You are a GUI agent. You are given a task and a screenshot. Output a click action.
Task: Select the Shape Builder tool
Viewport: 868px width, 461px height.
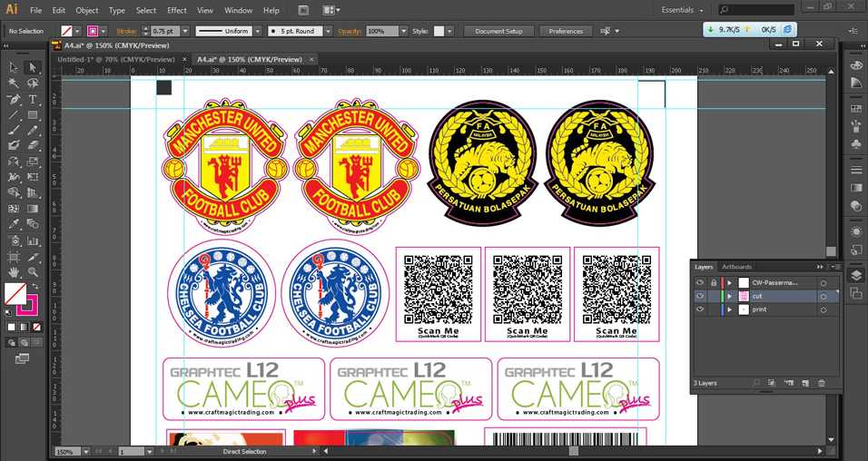point(14,193)
